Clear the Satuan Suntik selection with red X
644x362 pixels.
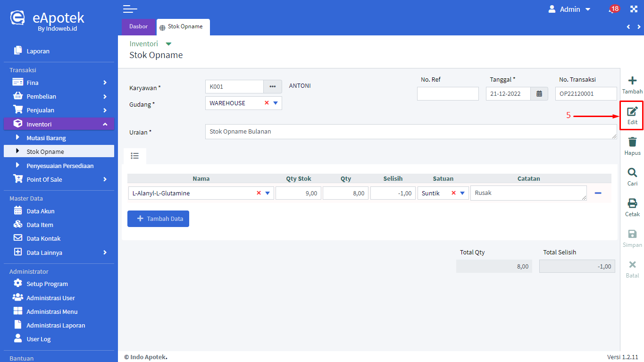coord(453,193)
